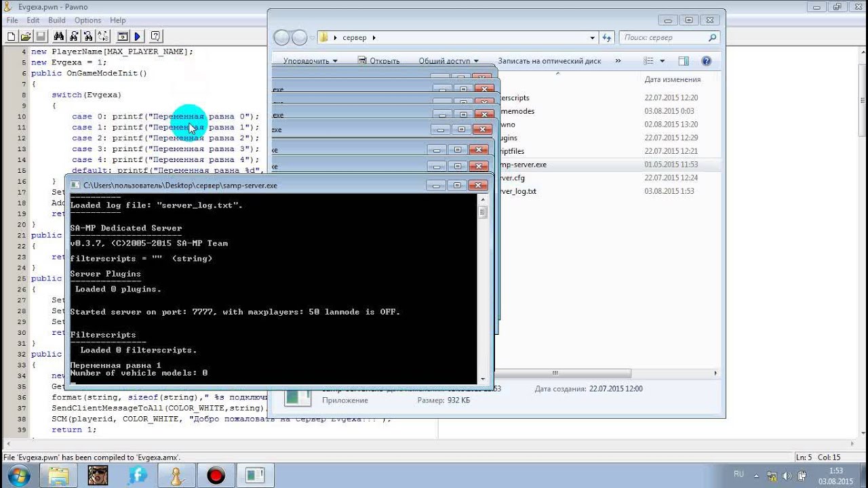
Task: Open the Options menu in Pawno
Action: click(87, 20)
